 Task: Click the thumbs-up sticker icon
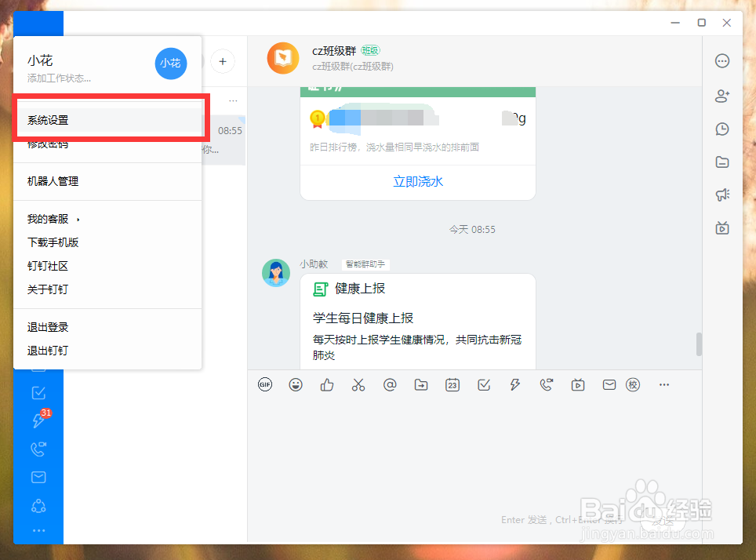327,384
